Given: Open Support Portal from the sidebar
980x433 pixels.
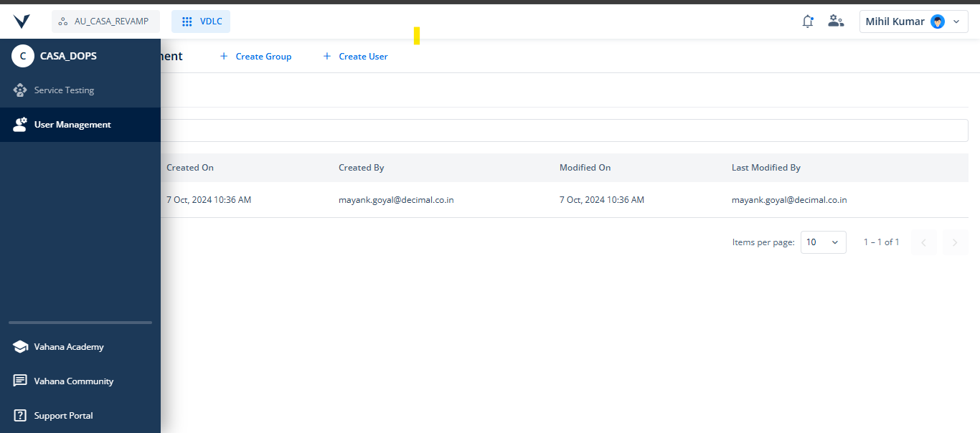Looking at the screenshot, I should point(80,416).
